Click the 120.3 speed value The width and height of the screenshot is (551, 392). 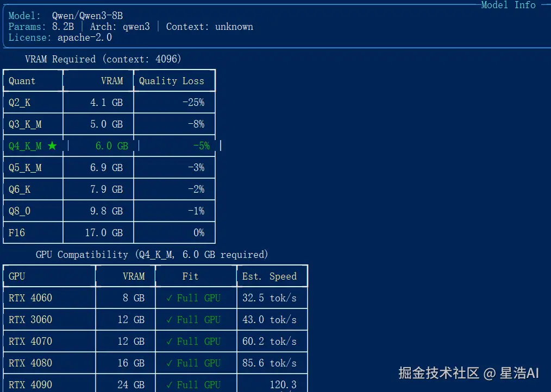283,385
